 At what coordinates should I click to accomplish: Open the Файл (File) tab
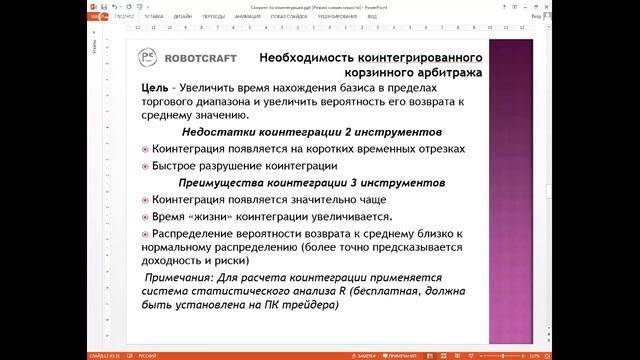[98, 16]
